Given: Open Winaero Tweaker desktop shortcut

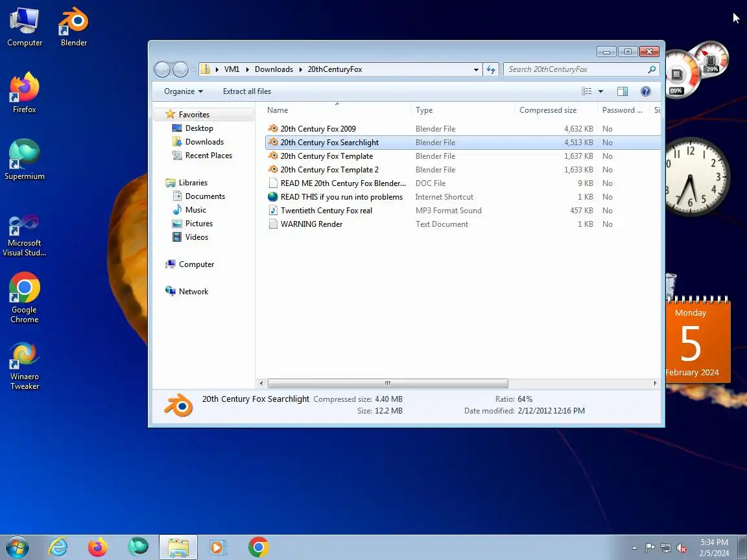Looking at the screenshot, I should 24,366.
